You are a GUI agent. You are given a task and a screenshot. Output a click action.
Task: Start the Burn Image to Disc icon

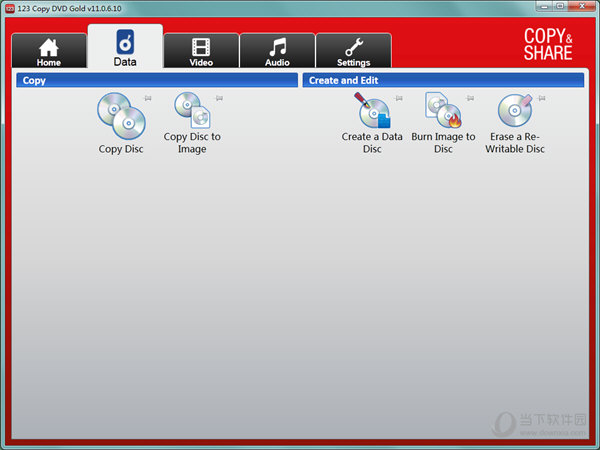pos(443,110)
